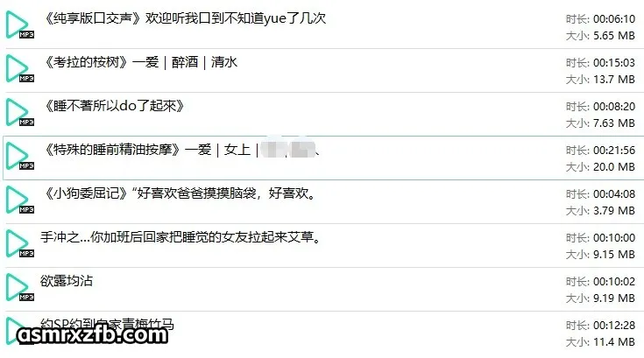This screenshot has height=358, width=644.
Task: Open the 《睡不著所以do了起來》 title
Action: pyautogui.click(x=114, y=106)
